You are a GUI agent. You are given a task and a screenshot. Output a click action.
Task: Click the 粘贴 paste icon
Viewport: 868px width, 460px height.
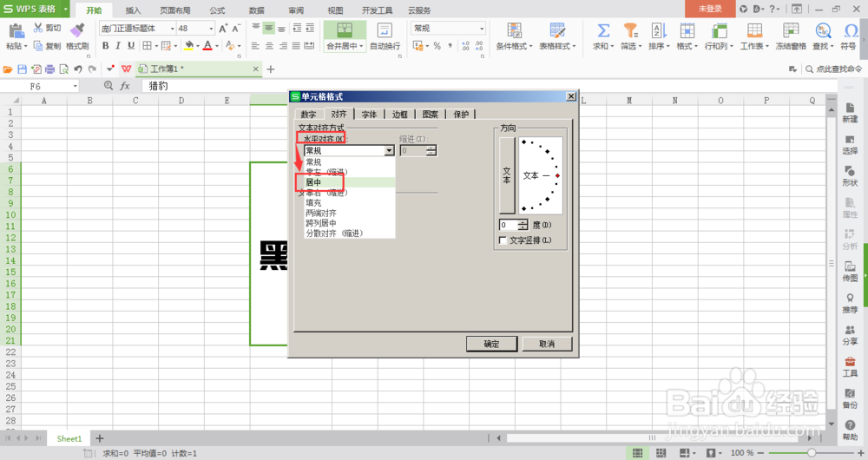coord(16,31)
